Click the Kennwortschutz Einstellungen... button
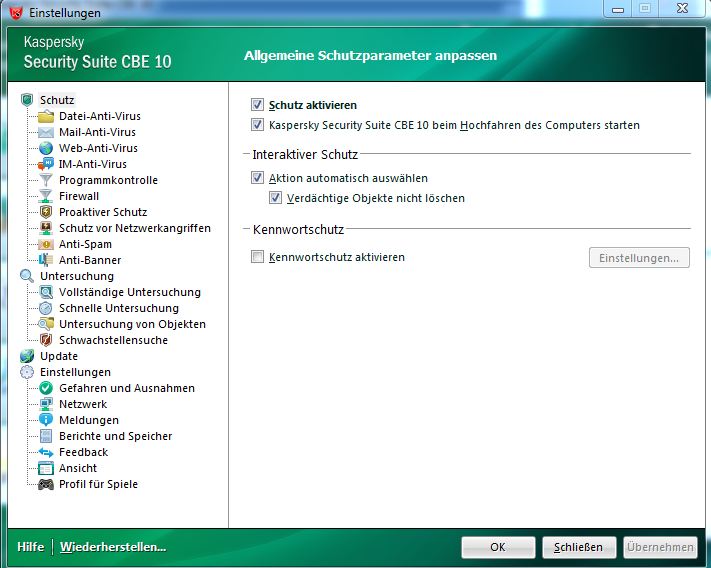 (x=639, y=257)
